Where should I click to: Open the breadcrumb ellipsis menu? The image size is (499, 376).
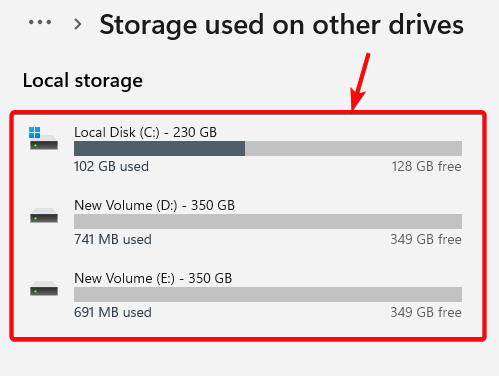[40, 22]
